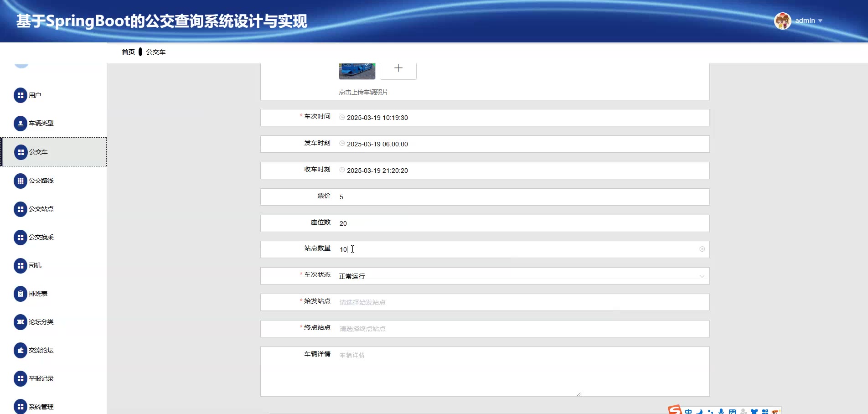Go to 首页 in the breadcrumb

(128, 52)
